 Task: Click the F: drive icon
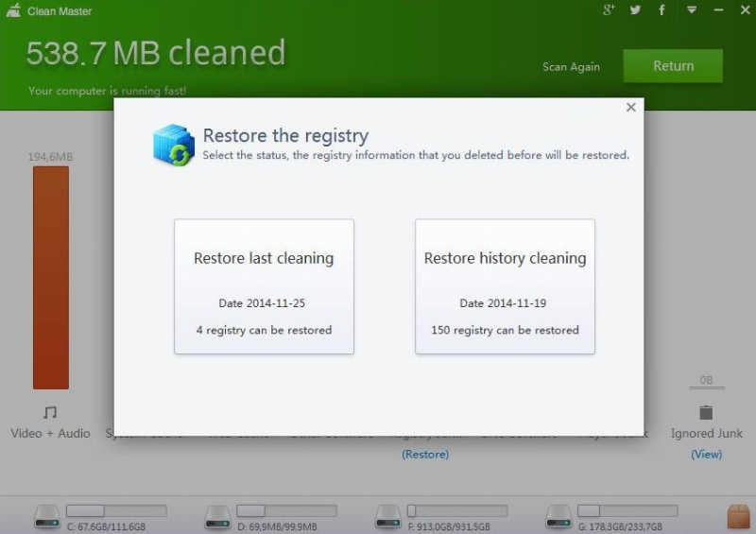[388, 516]
